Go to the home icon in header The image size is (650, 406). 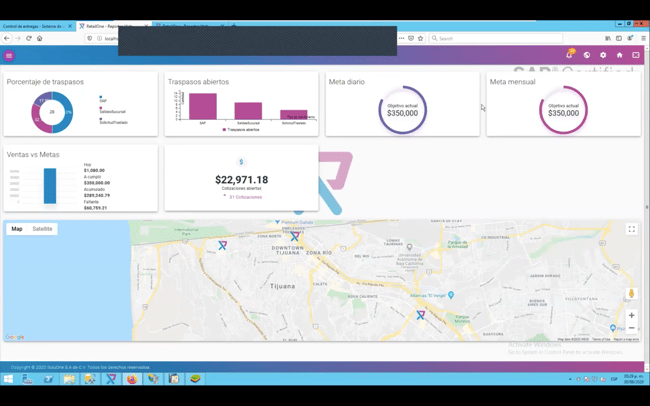click(619, 55)
